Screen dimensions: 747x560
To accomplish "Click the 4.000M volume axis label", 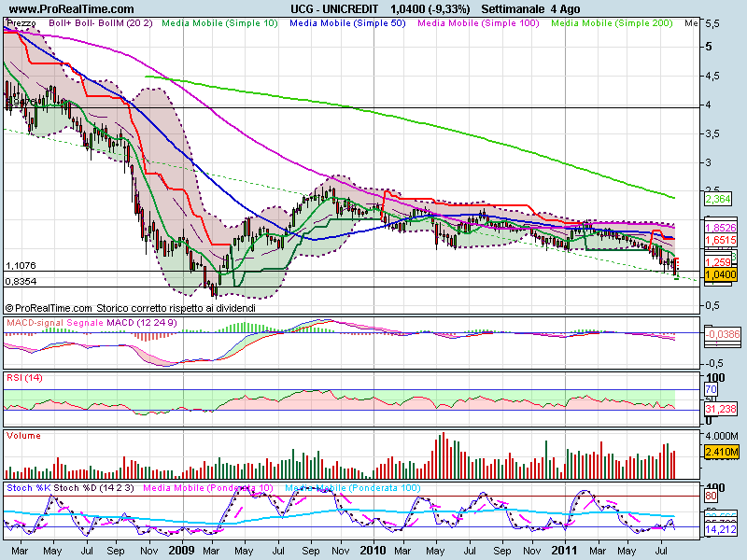I will (721, 436).
